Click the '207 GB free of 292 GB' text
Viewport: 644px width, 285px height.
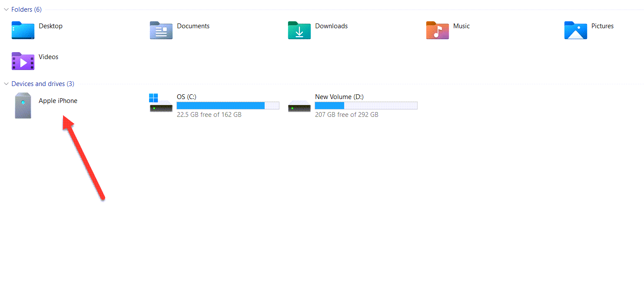[x=346, y=115]
